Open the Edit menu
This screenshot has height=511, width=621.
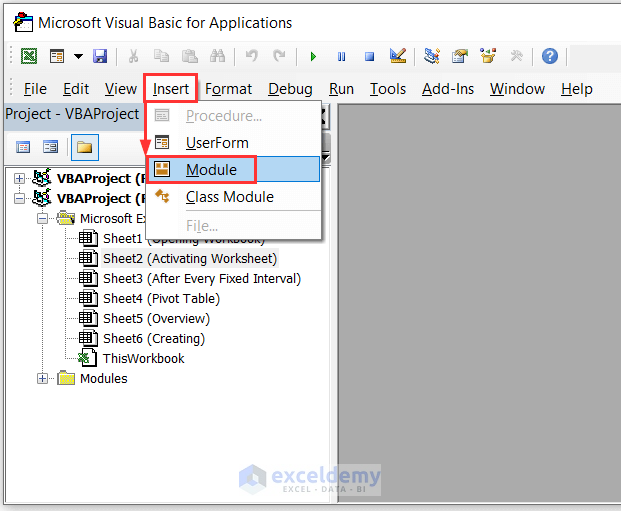click(76, 89)
